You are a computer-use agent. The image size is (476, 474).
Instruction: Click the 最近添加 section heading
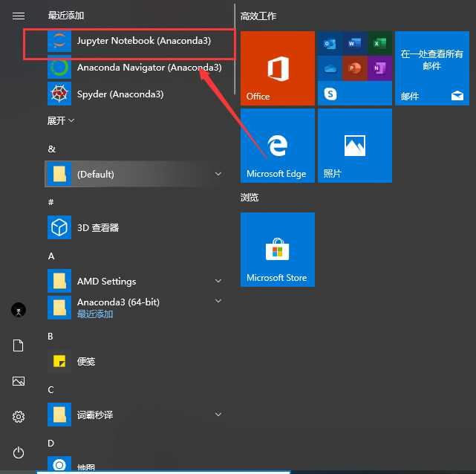coord(66,16)
